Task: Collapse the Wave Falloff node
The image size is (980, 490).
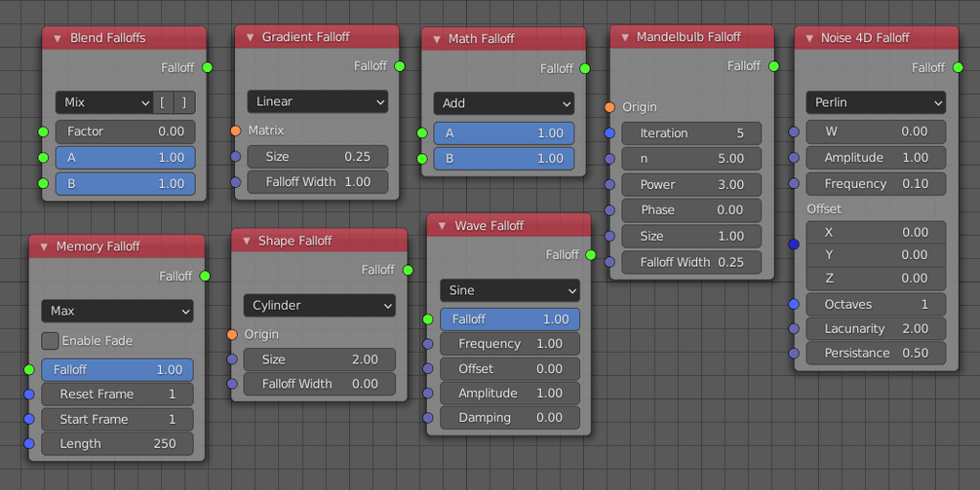Action: (x=442, y=226)
